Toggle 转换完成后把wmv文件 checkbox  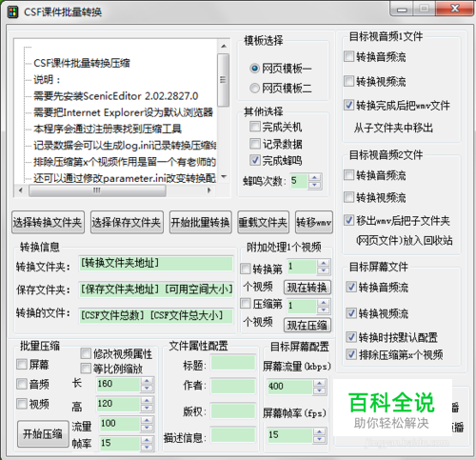[349, 105]
